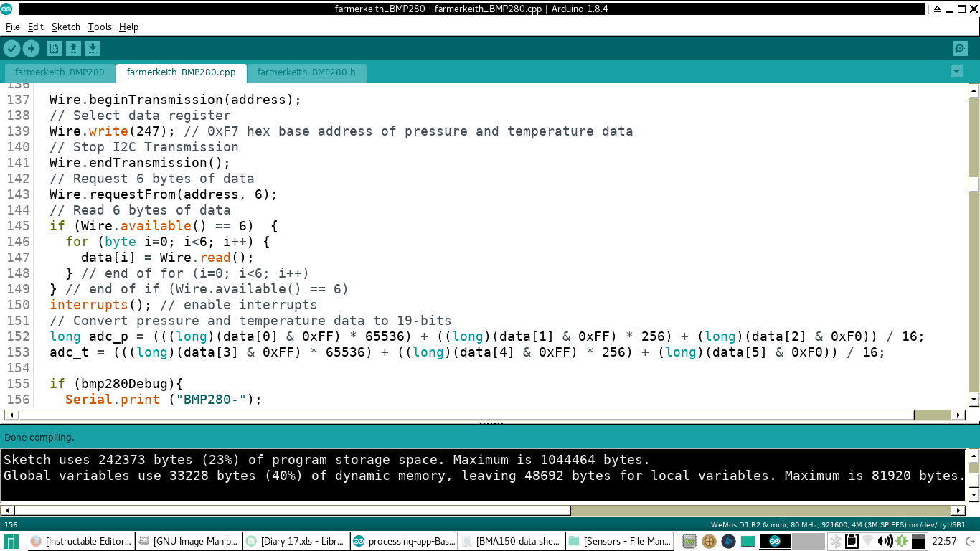
Task: Click the 22:57 clock
Action: click(944, 541)
